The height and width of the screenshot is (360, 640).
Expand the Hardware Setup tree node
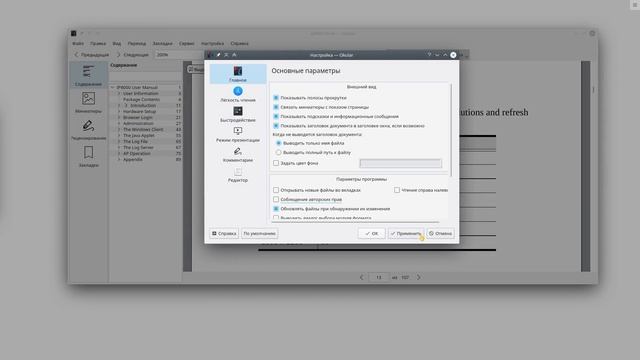(x=119, y=111)
